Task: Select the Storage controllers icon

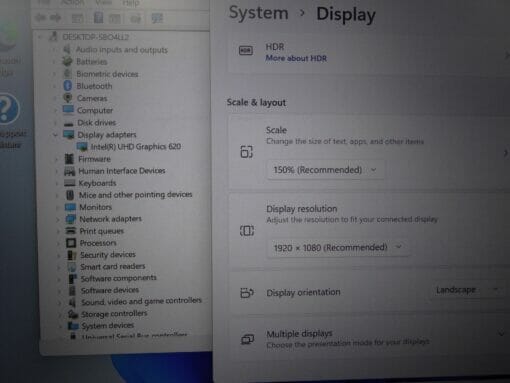Action: coord(73,314)
